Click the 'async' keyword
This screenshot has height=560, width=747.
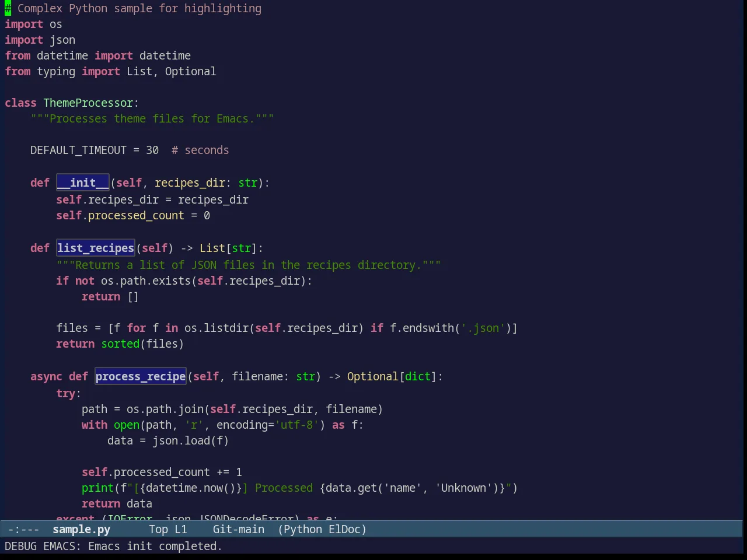pyautogui.click(x=46, y=376)
